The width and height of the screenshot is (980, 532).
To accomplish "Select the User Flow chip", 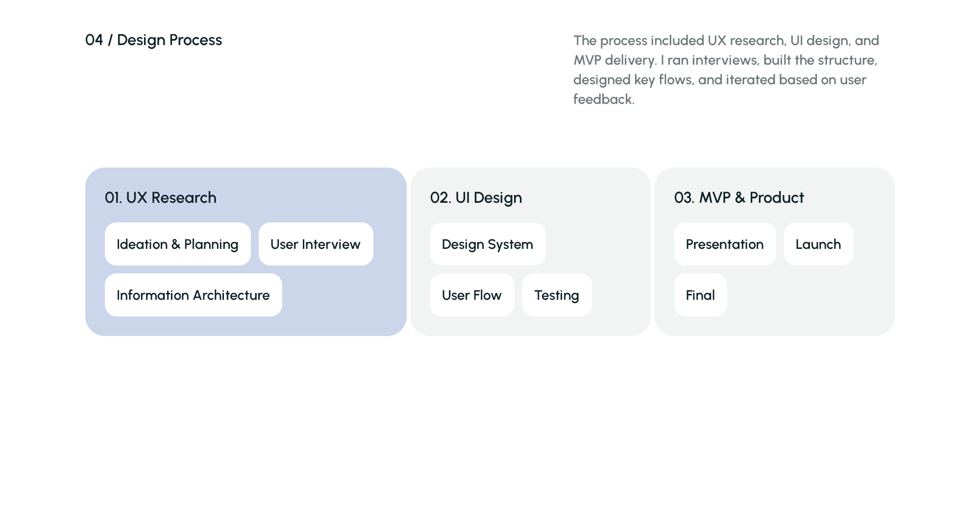I will coord(472,295).
